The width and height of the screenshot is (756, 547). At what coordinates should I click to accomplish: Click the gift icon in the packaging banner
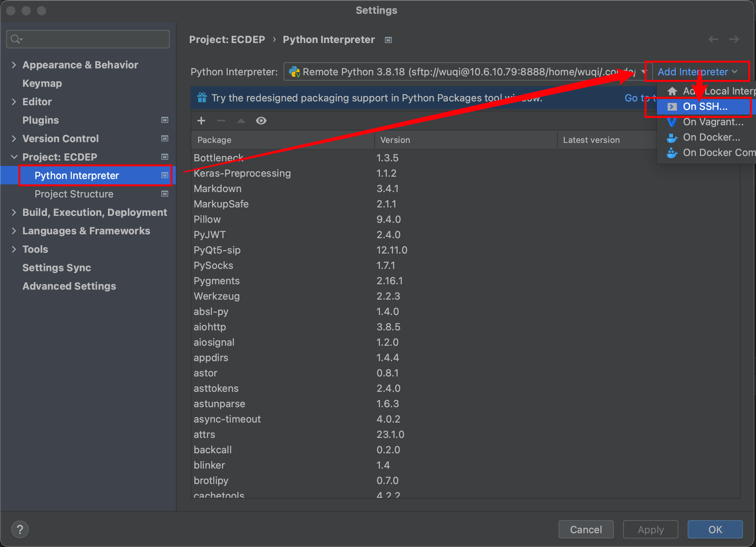(202, 98)
